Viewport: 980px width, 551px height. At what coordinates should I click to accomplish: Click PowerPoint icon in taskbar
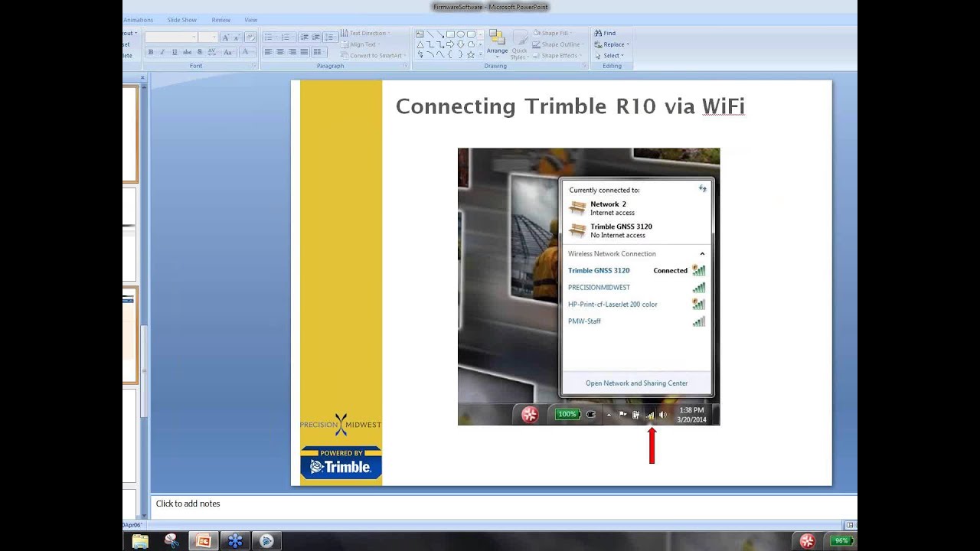coord(204,541)
